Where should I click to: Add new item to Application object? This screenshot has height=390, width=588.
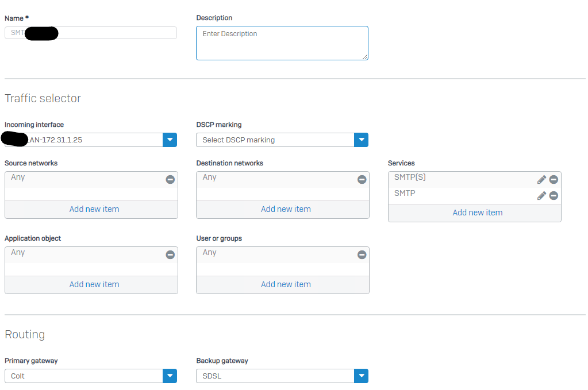(x=94, y=284)
